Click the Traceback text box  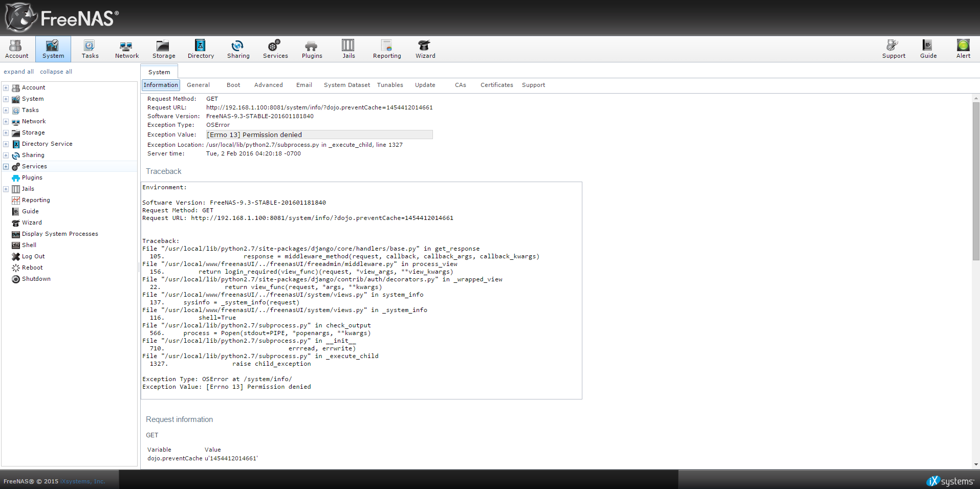pyautogui.click(x=361, y=291)
